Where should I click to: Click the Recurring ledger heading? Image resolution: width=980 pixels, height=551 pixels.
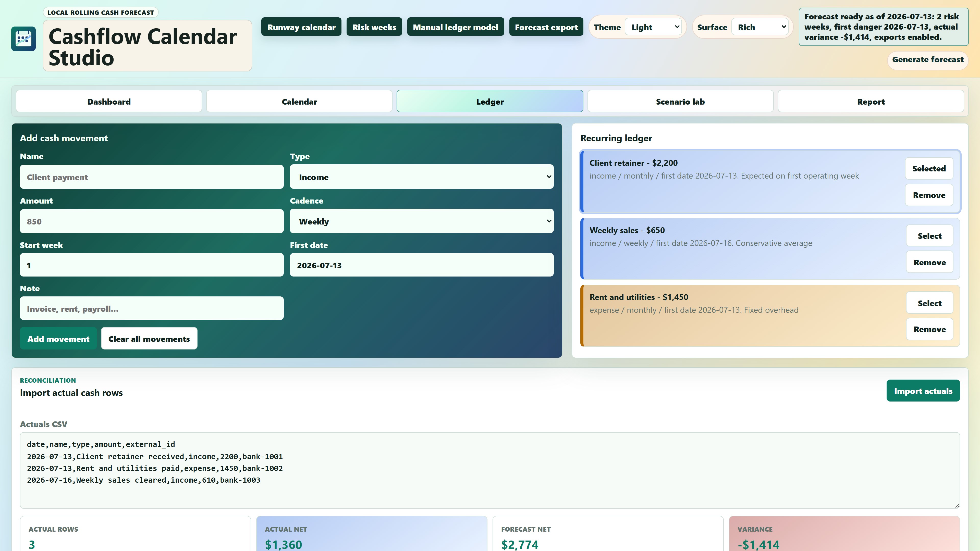(616, 138)
